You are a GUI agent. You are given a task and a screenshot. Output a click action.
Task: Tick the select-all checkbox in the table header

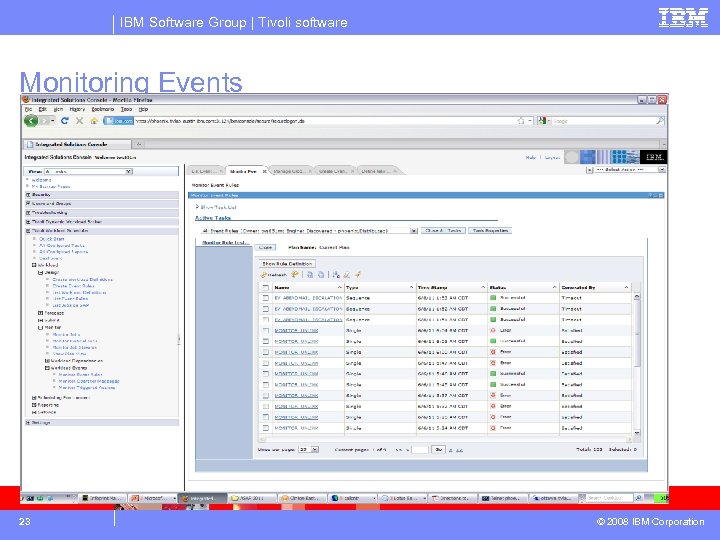tap(265, 287)
